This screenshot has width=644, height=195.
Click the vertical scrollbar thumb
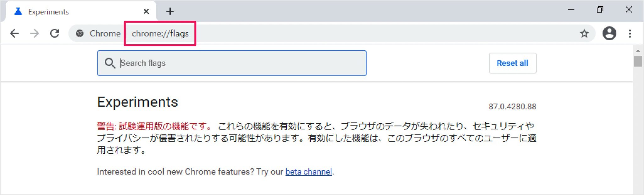tap(638, 61)
